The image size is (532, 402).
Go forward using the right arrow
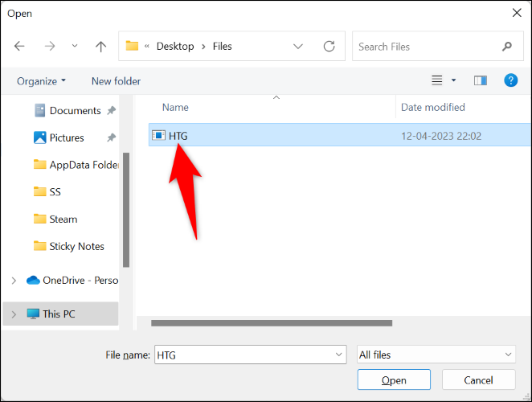(50, 46)
